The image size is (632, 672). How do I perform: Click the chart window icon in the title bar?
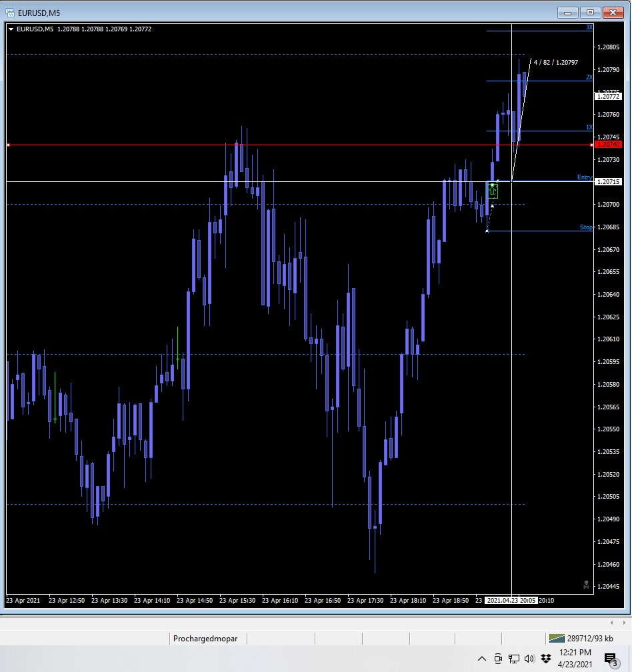10,13
